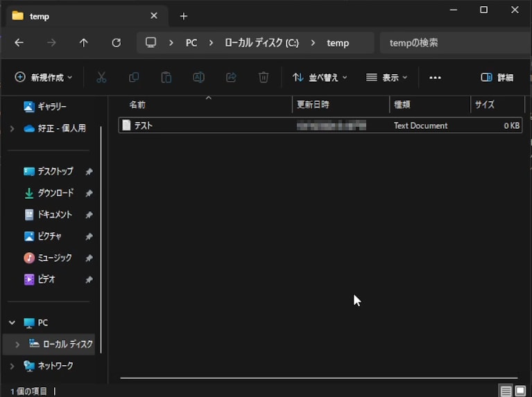Screen dimensions: 532x397
Task: Go up one folder level
Action: point(83,43)
